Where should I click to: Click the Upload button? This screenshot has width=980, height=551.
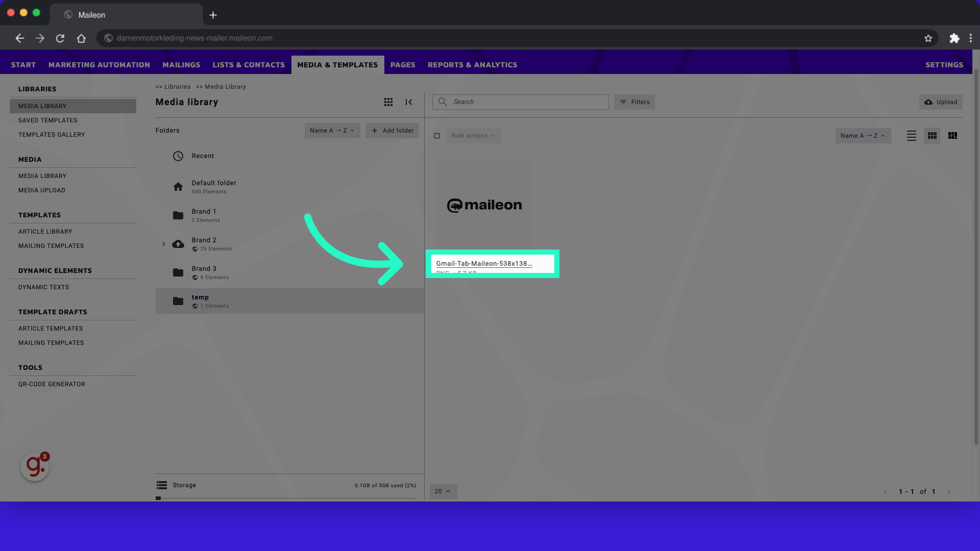coord(941,102)
